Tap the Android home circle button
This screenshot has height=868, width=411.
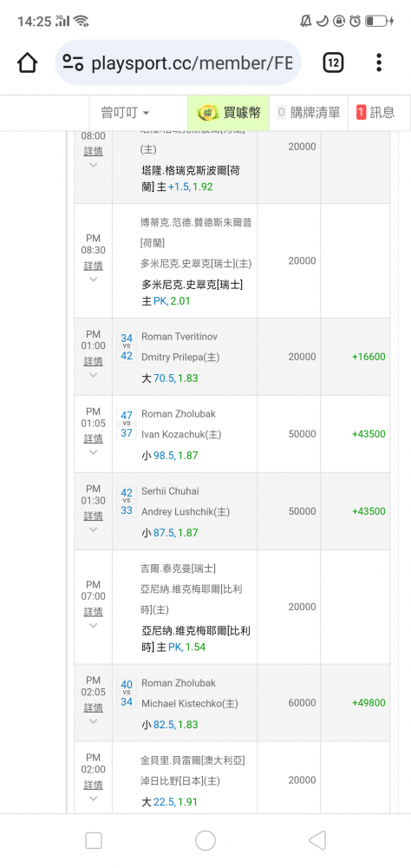(x=205, y=840)
